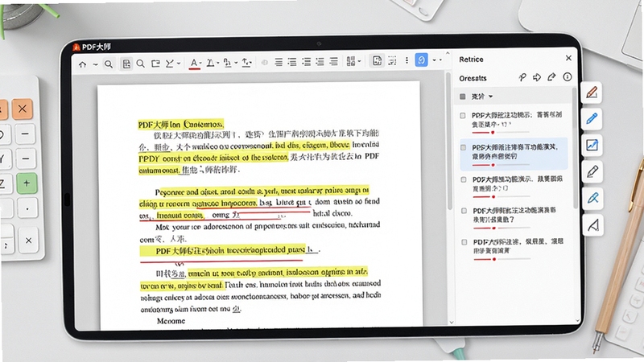Screen dimensions: 644x362
Task: Check the checkbox of annotation ending with question mark
Action: tap(464, 211)
